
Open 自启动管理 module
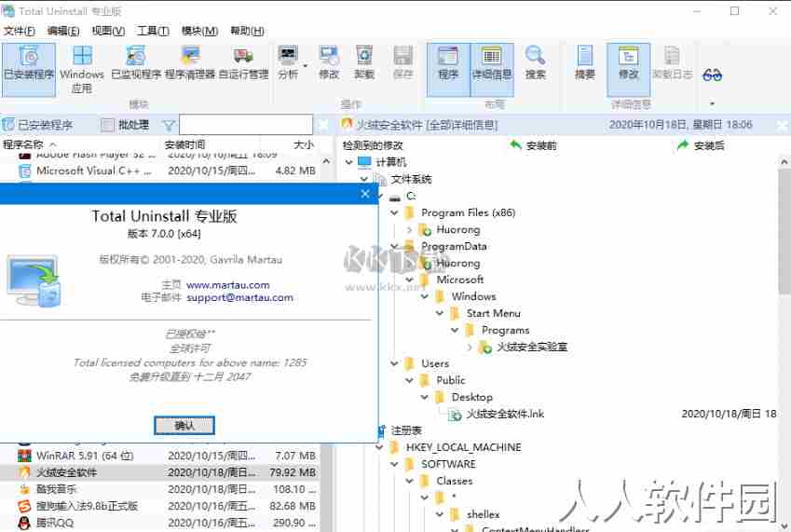coord(244,64)
